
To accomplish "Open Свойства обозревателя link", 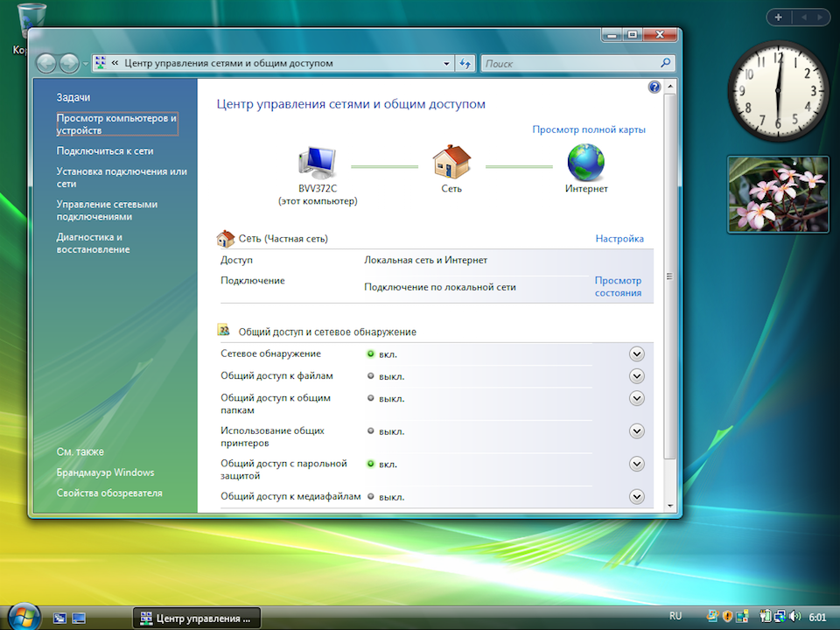I will (x=109, y=493).
